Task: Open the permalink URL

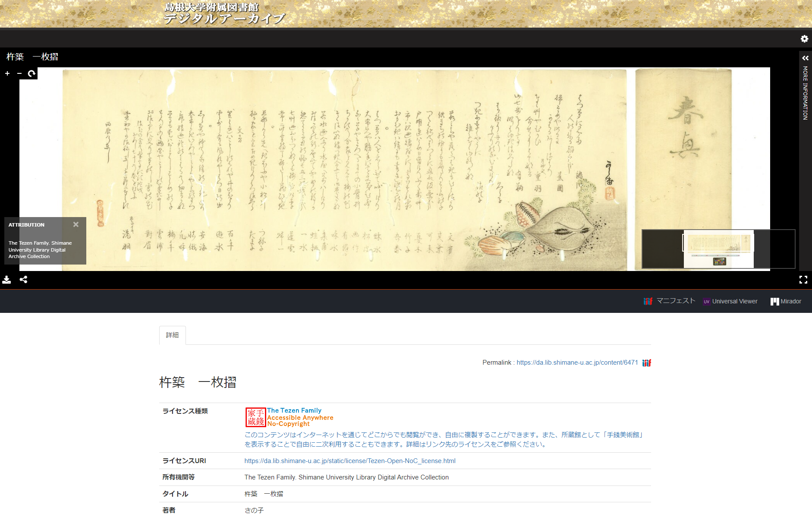Action: click(577, 363)
